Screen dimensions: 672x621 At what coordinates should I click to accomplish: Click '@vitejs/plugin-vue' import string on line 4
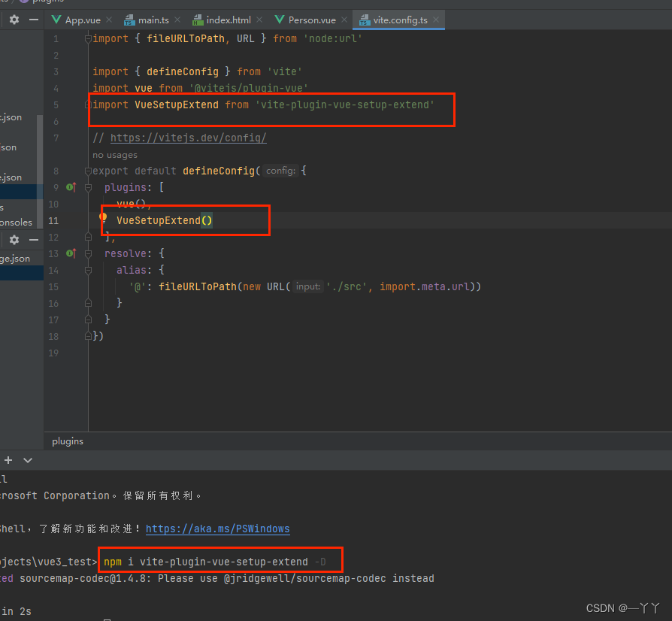(x=249, y=88)
